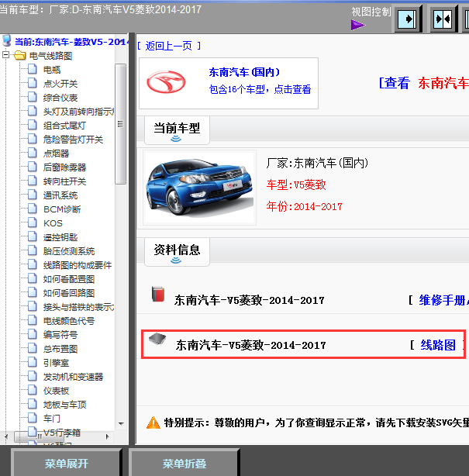Click the inward-arrows view control icon

443,19
